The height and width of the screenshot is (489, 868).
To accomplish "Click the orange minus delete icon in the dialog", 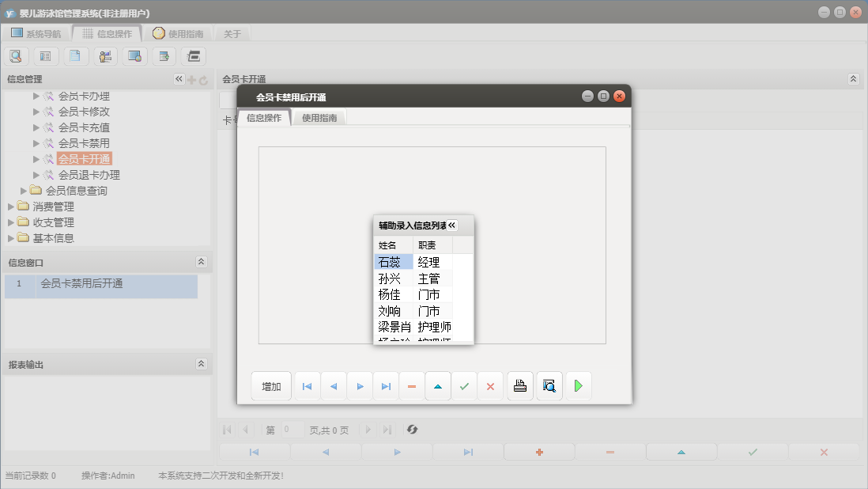I will 412,386.
